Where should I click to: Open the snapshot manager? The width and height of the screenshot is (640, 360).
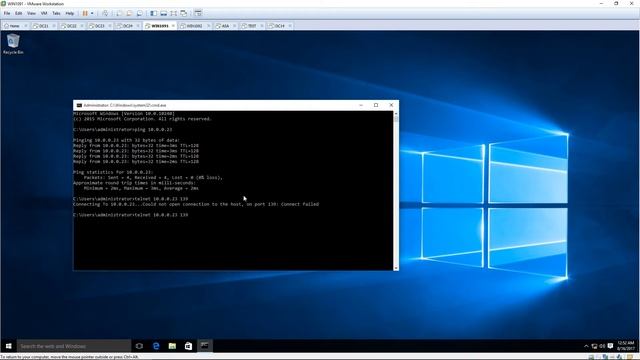[140, 13]
